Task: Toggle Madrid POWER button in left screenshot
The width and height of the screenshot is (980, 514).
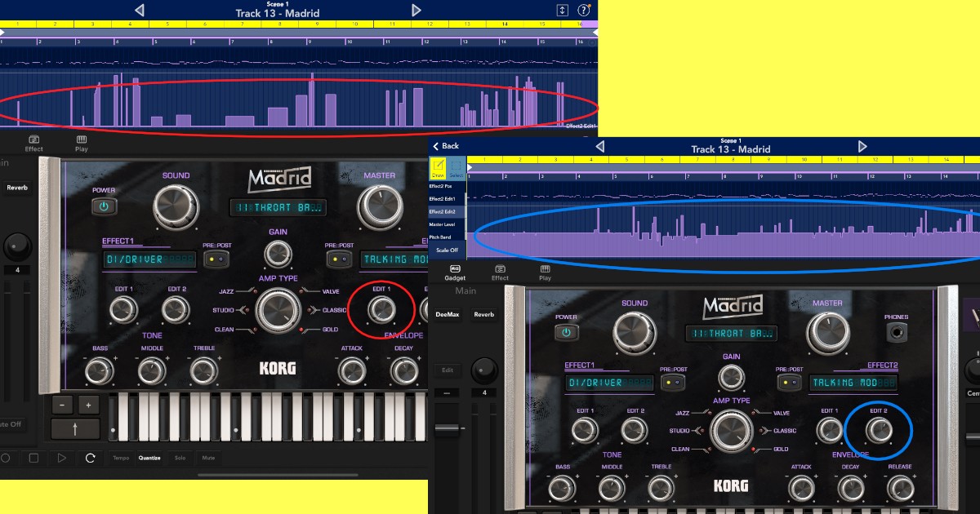Action: pyautogui.click(x=104, y=206)
